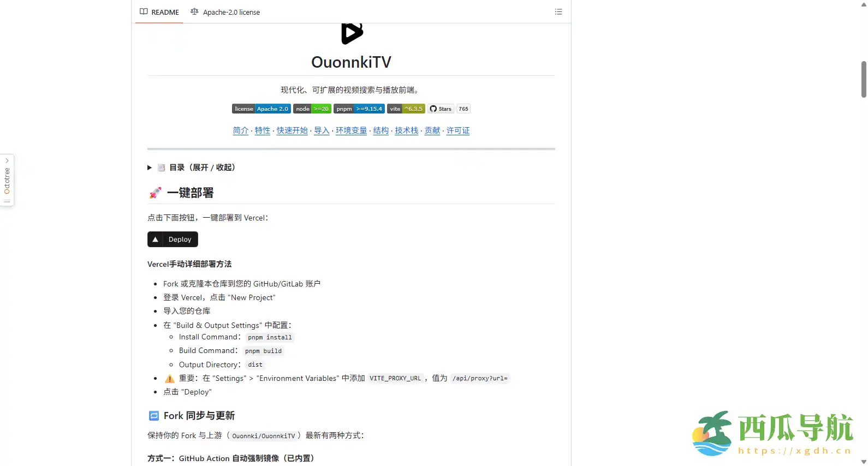Click the GitHub Stars badge
This screenshot has height=466, width=868.
pyautogui.click(x=441, y=109)
